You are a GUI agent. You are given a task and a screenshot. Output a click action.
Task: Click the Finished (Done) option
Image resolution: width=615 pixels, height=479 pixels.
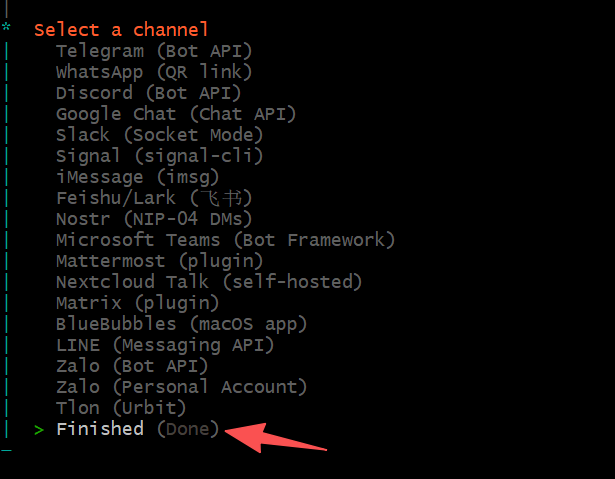click(x=137, y=429)
